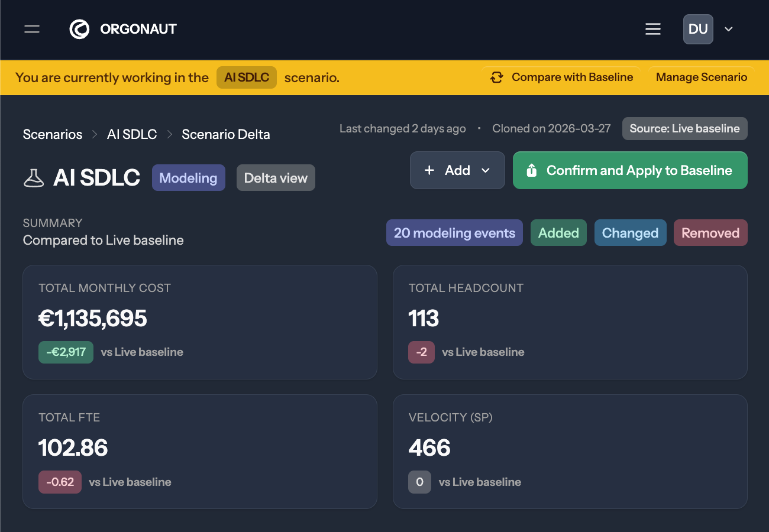Click the DU user avatar
This screenshot has height=532, width=769.
698,29
